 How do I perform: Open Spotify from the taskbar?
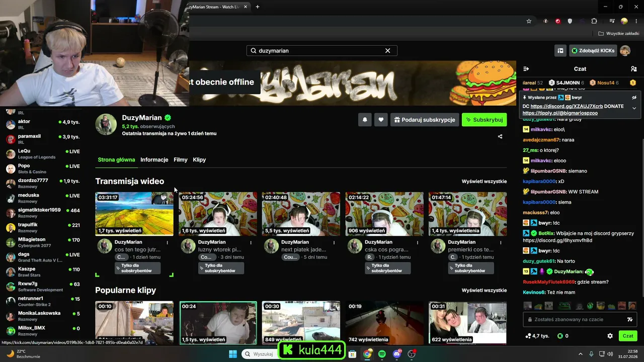[382, 354]
